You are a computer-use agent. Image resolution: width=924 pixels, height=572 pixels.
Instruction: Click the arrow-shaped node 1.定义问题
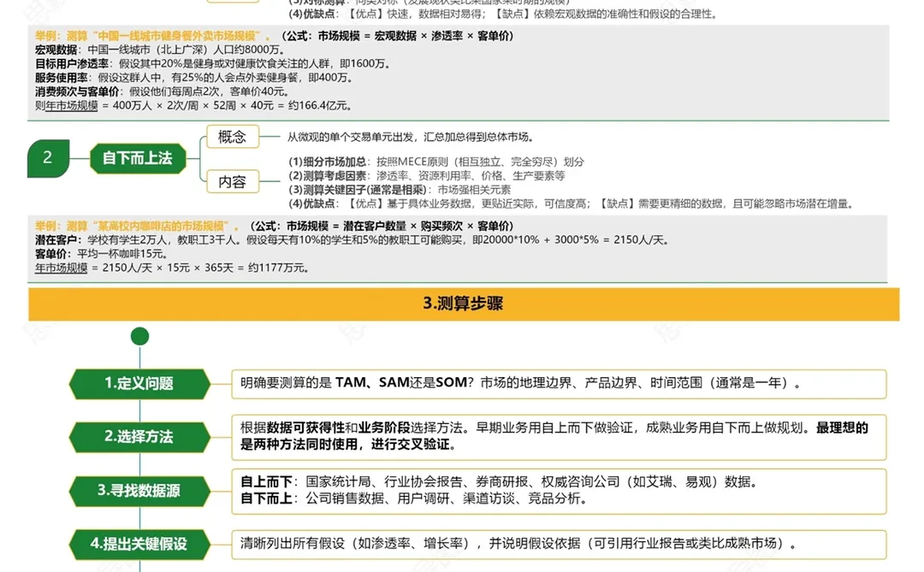point(139,384)
